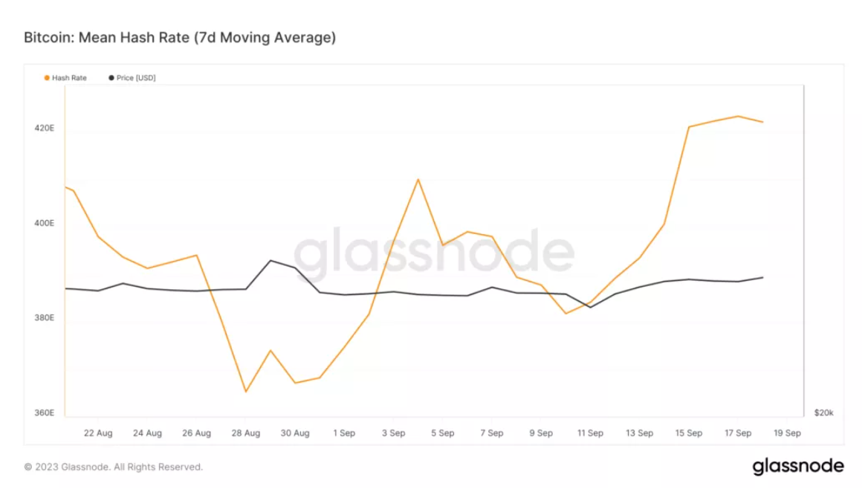Click the glassnode watermark in chart center
The height and width of the screenshot is (492, 868).
click(x=434, y=252)
